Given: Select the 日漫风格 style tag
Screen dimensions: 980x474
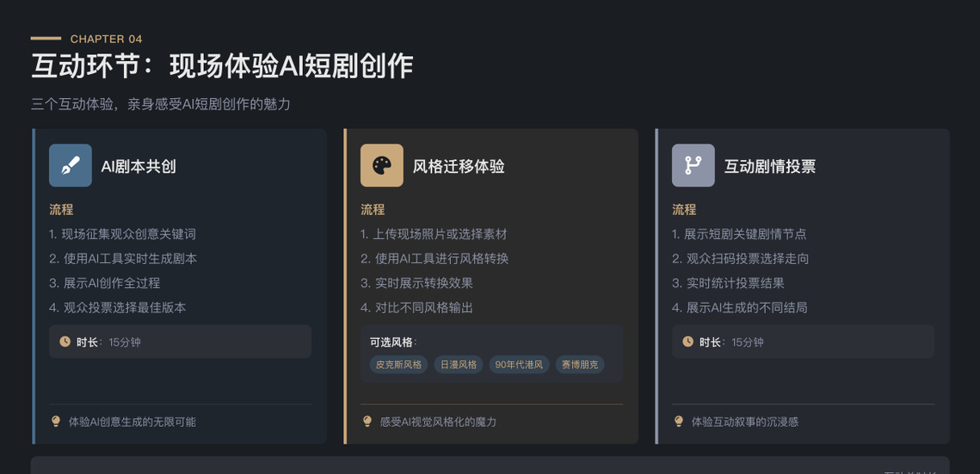Looking at the screenshot, I should coord(459,365).
